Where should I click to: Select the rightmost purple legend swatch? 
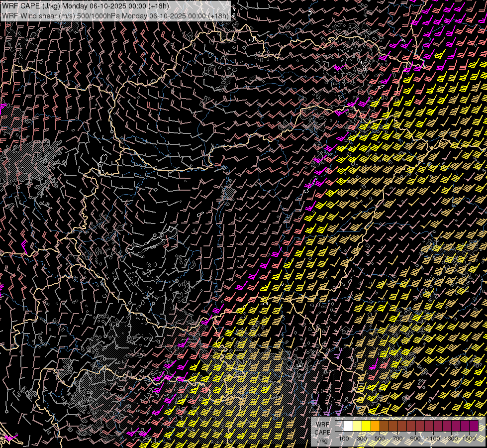[x=474, y=426]
